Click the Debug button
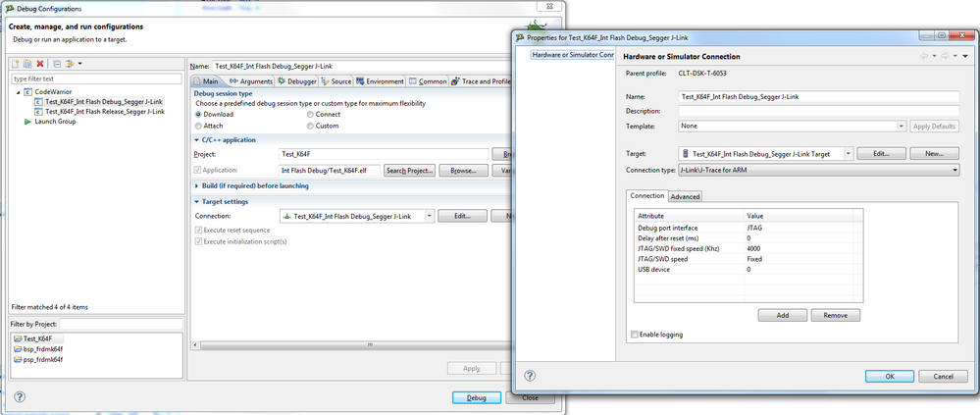The image size is (980, 415). click(x=476, y=398)
